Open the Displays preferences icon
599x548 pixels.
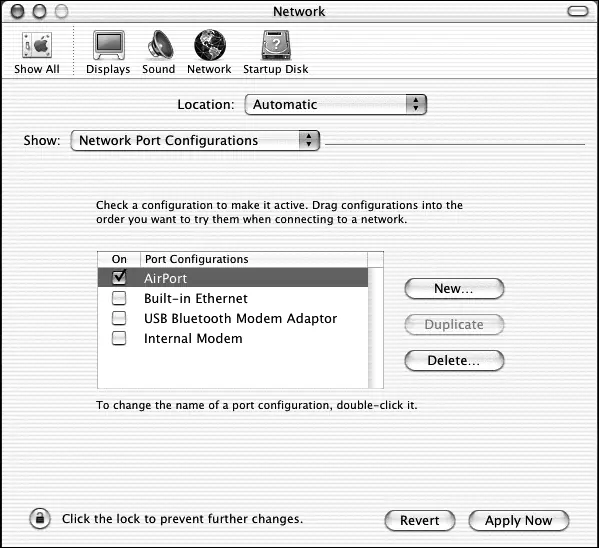(109, 45)
